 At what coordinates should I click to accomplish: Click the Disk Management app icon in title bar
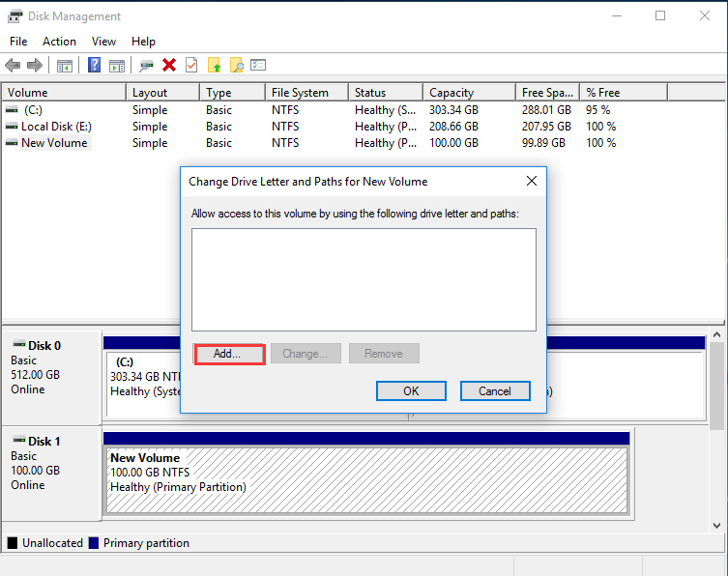[15, 16]
